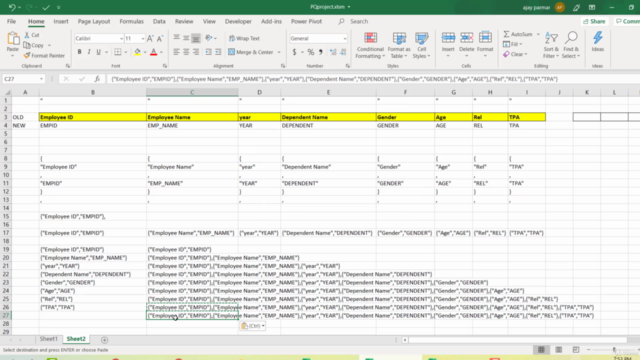Add a new sheet with the plus icon
Image resolution: width=640 pixels, height=360 pixels.
click(x=104, y=340)
